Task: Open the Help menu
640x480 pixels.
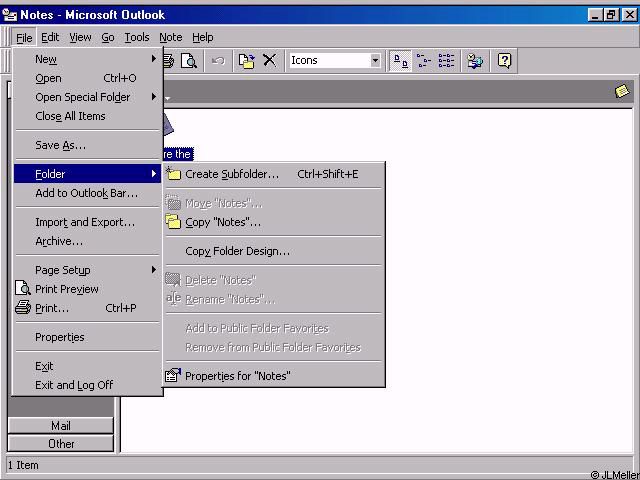Action: [x=203, y=38]
